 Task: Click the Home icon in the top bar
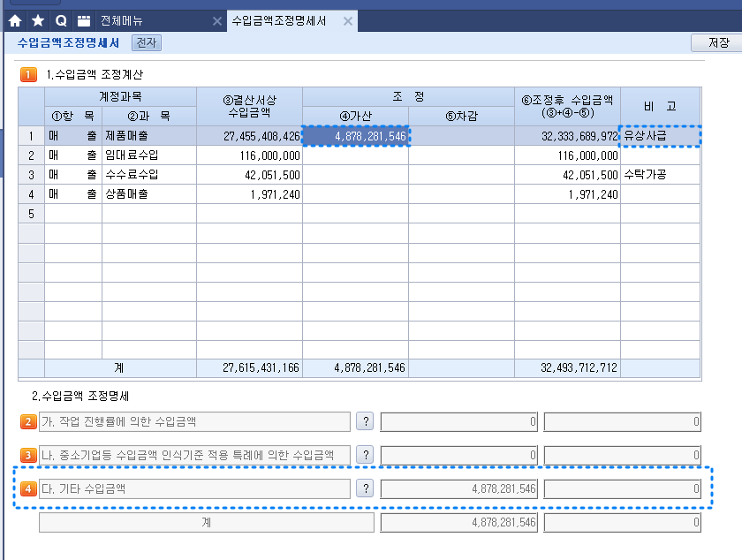click(x=15, y=19)
